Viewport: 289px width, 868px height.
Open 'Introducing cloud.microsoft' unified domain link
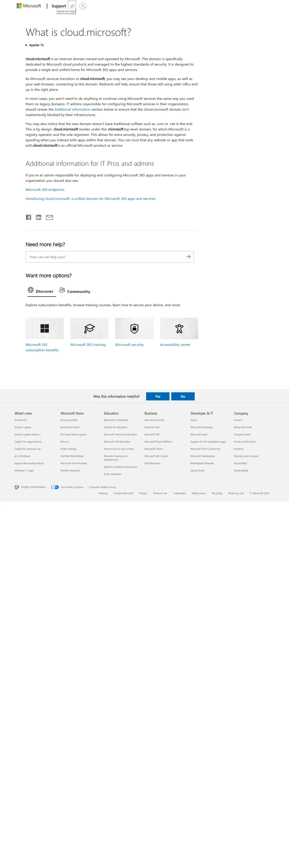tap(90, 199)
